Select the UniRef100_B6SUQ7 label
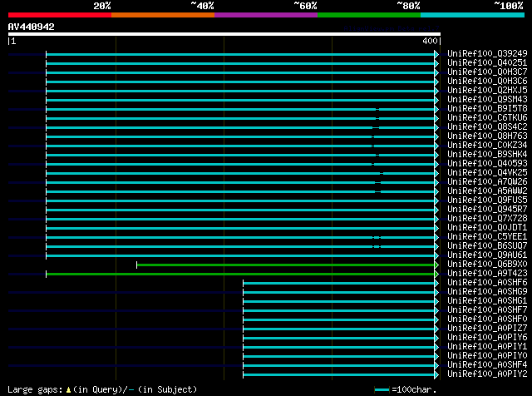This screenshot has width=532, height=396. click(x=487, y=246)
